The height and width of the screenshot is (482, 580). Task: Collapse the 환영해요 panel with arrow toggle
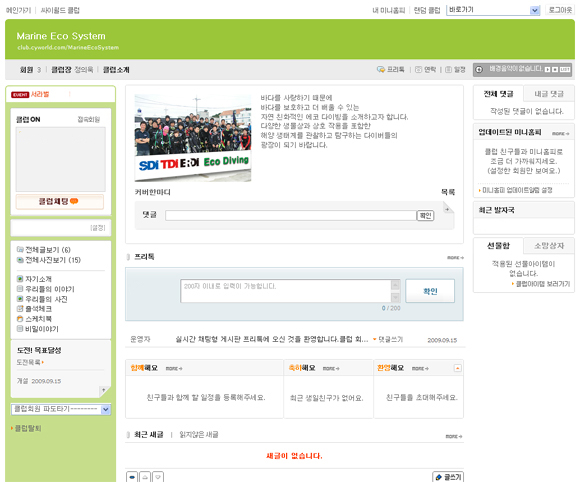click(458, 368)
